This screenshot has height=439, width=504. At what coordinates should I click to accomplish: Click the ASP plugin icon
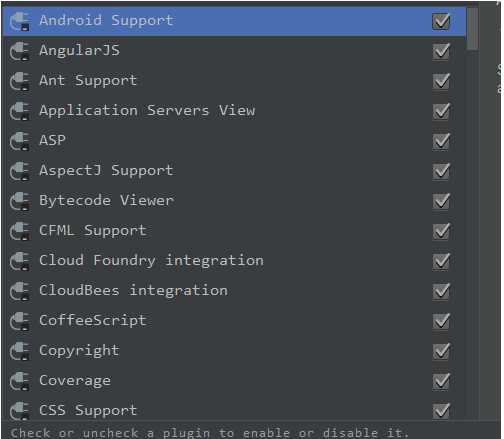20,142
